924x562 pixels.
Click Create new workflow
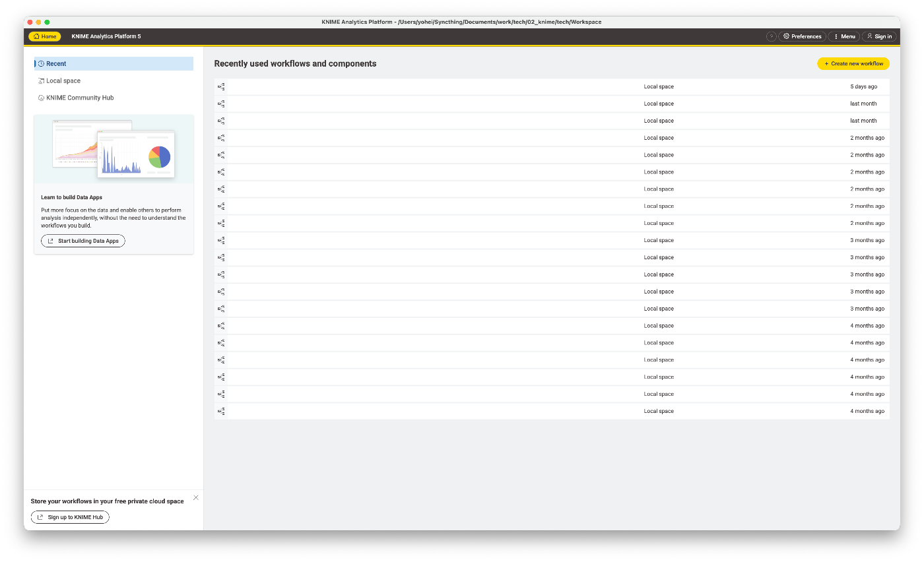(x=853, y=64)
